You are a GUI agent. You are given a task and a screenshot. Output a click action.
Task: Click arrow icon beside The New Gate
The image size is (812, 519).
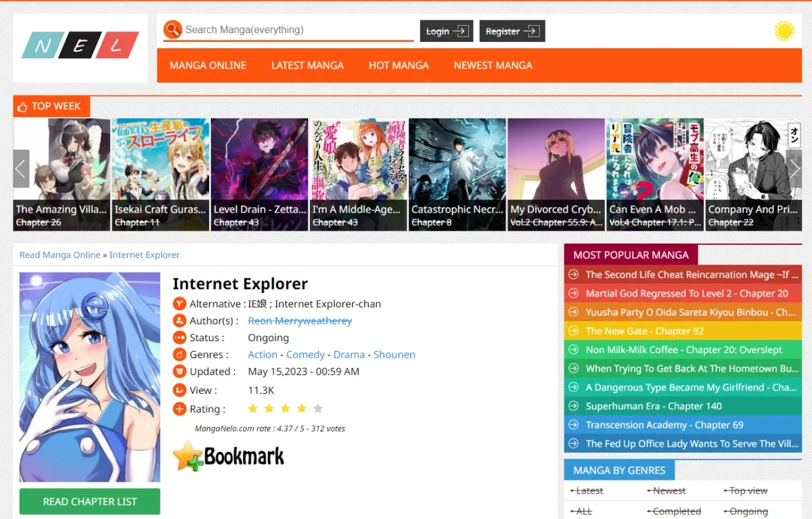574,331
